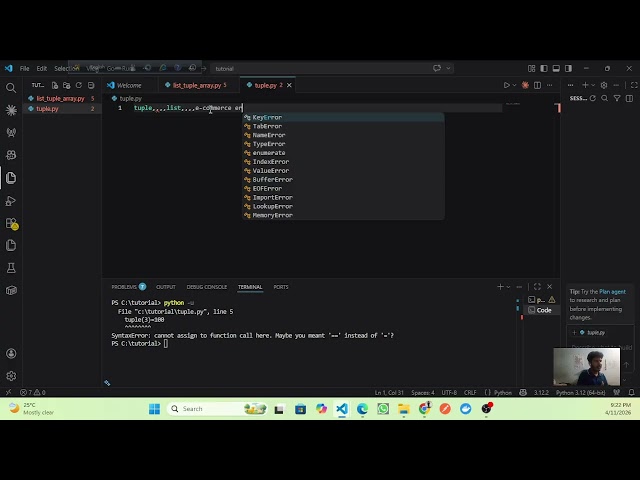Create a new terminal with plus icon

click(x=500, y=287)
